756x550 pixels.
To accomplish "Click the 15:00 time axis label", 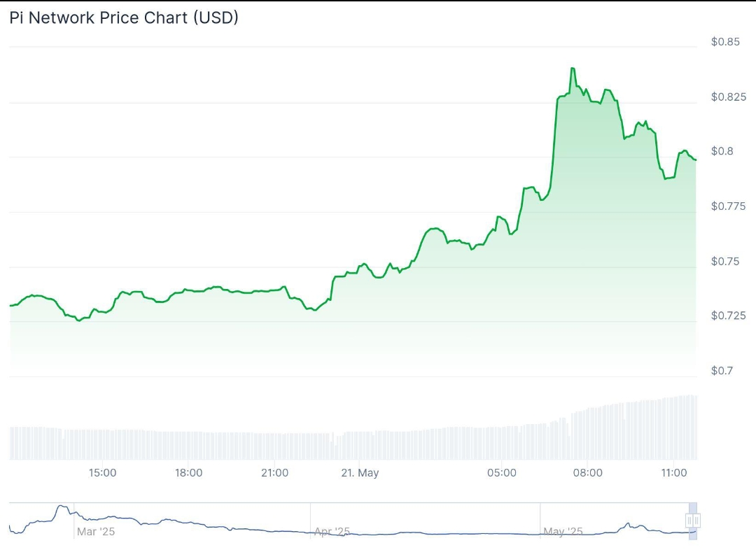I will coord(103,473).
